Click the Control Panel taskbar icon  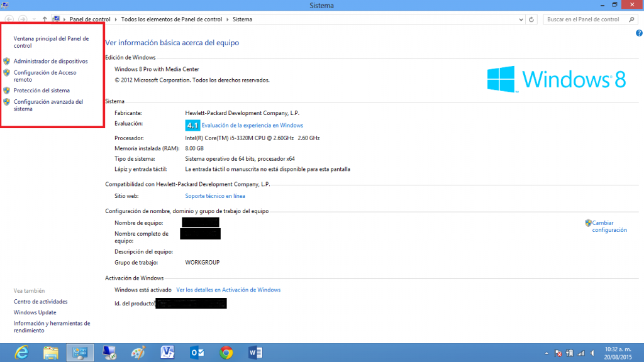(x=80, y=353)
